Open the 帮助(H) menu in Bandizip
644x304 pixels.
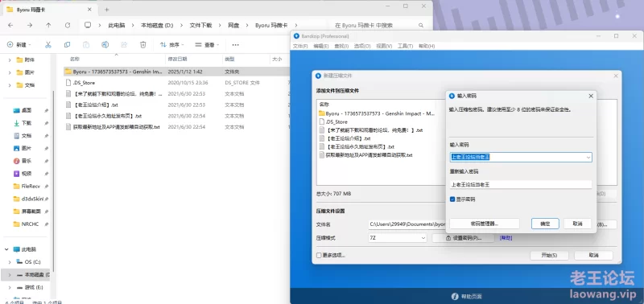[x=427, y=46]
